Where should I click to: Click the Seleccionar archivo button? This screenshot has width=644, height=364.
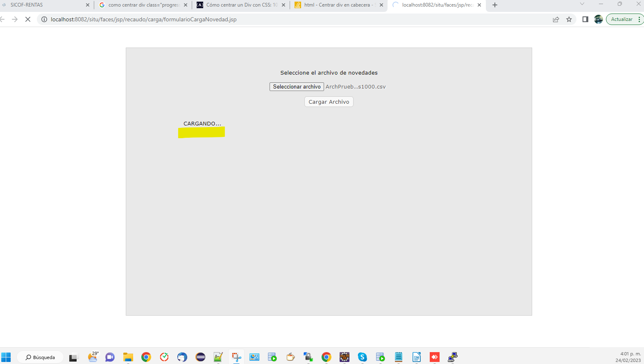[x=297, y=87]
